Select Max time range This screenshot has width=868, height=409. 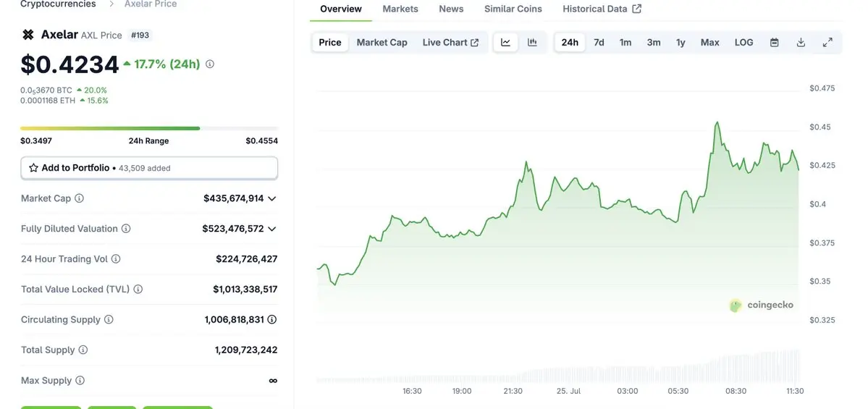(x=710, y=43)
